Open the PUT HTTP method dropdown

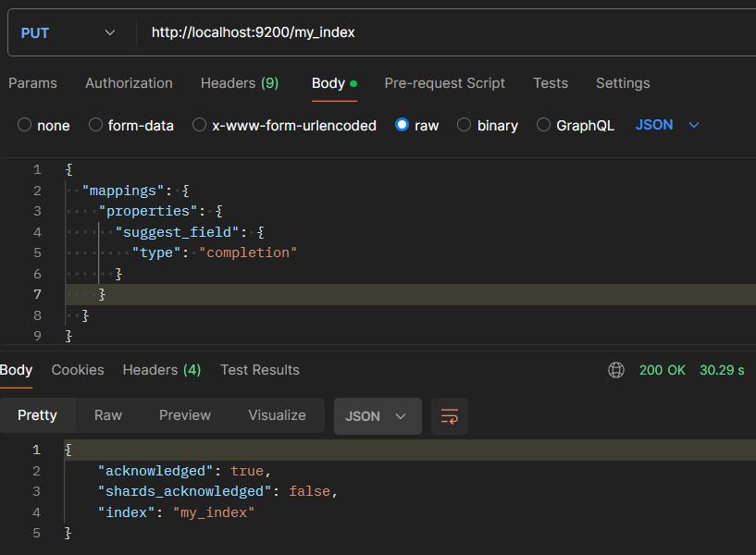pos(68,33)
